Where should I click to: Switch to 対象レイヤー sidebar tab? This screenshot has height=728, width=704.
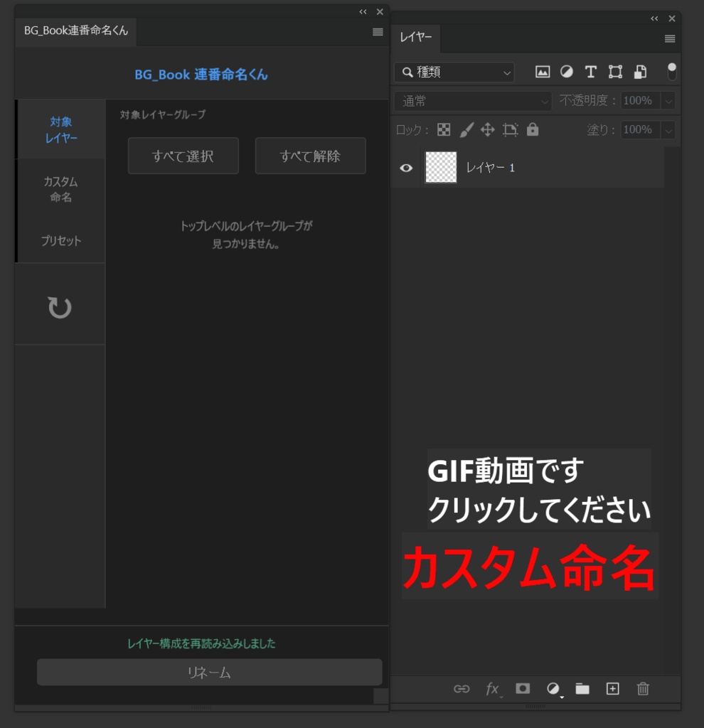[x=61, y=129]
